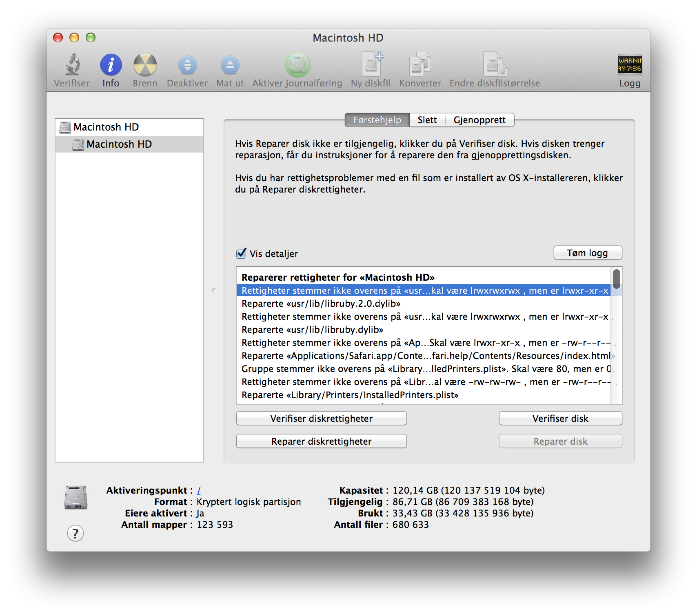Viewport: 697px width, 616px height.
Task: Click the Kapasitet value 120,14 GB
Action: pyautogui.click(x=468, y=490)
